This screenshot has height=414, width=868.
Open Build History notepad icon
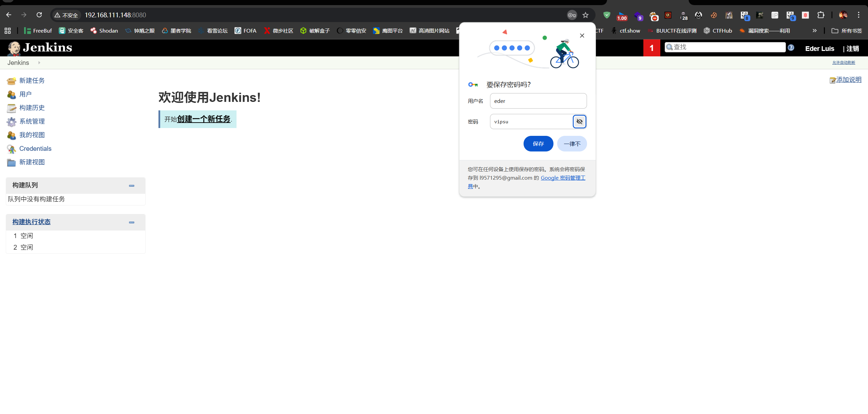point(11,108)
